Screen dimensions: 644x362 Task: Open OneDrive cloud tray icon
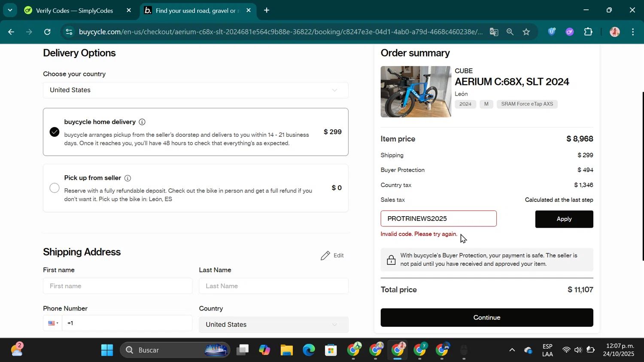point(529,350)
